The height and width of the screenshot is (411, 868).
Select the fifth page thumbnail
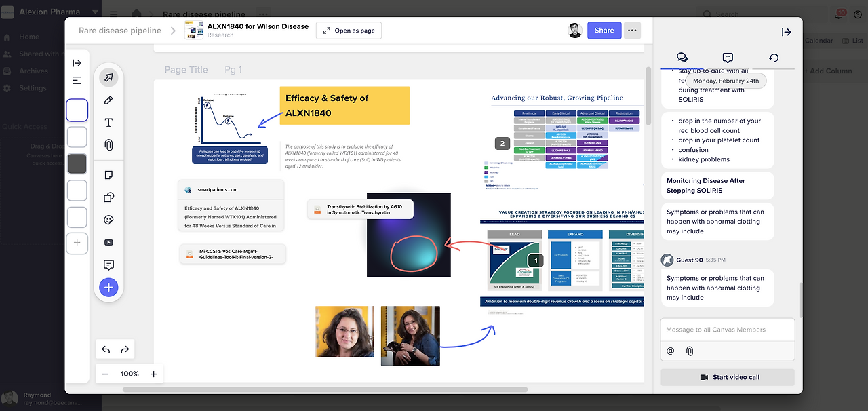[x=77, y=217]
